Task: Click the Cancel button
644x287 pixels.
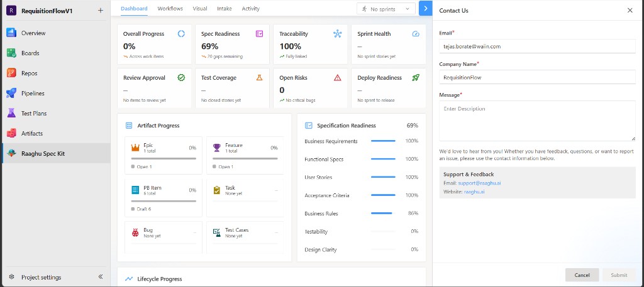Action: tap(582, 275)
